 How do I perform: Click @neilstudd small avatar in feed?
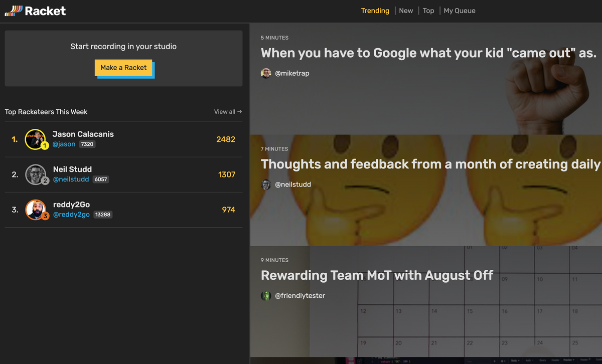(x=266, y=185)
